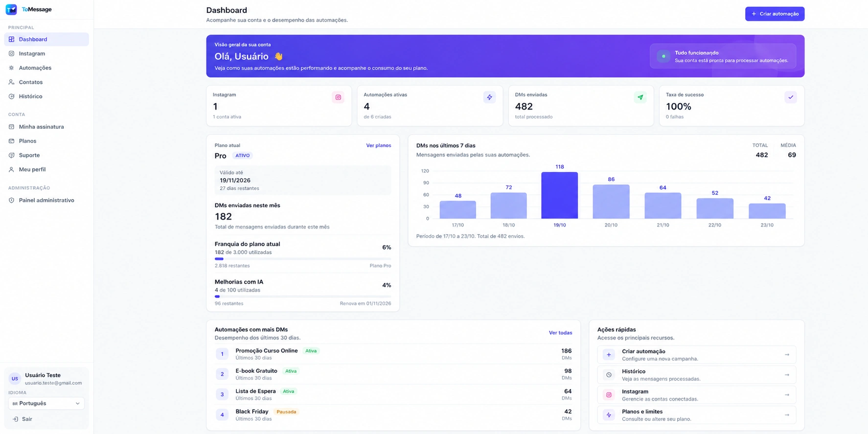Select Contatos in the sidebar

coord(46,82)
